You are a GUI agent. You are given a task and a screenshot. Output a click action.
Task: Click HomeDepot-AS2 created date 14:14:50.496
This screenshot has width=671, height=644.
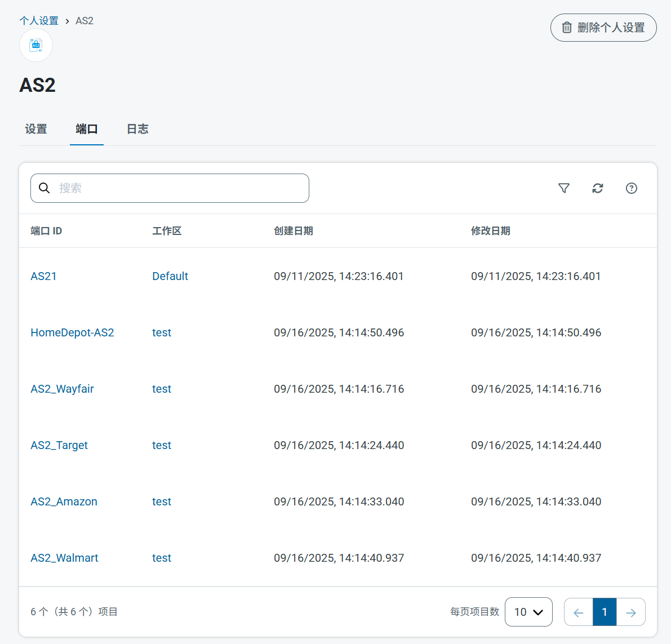(339, 333)
